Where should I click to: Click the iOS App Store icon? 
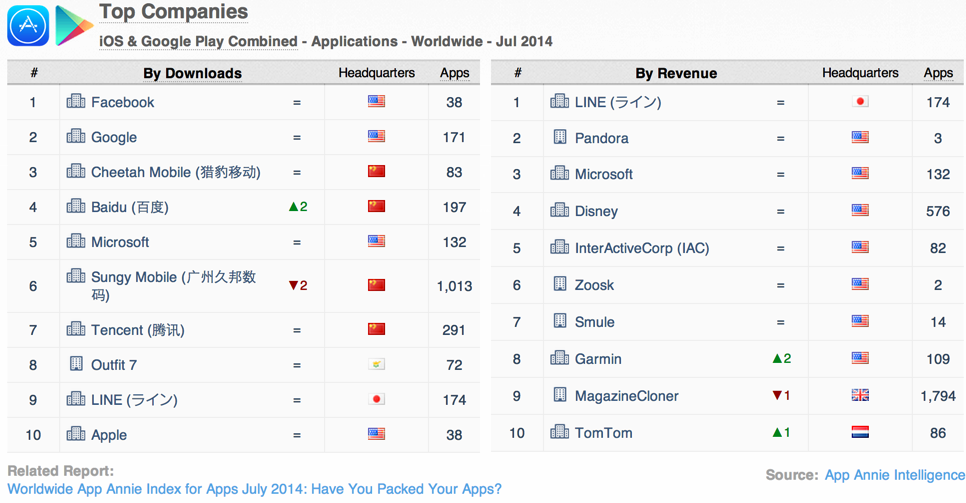point(28,26)
